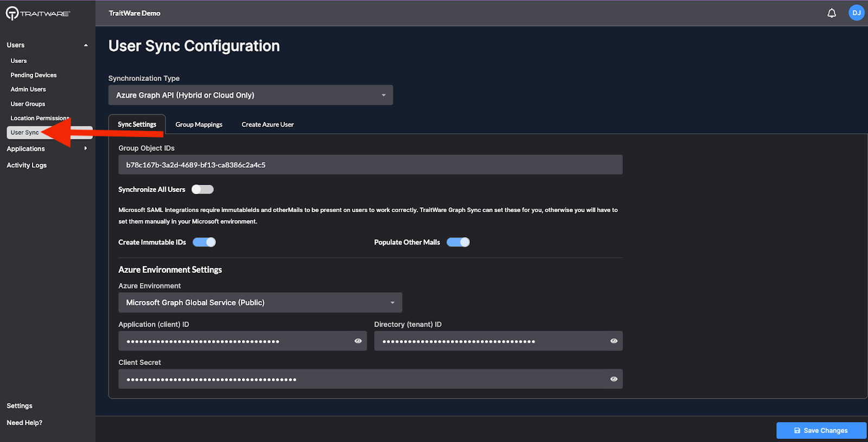Open Pending Devices in the sidebar
The height and width of the screenshot is (442, 868).
[x=34, y=75]
